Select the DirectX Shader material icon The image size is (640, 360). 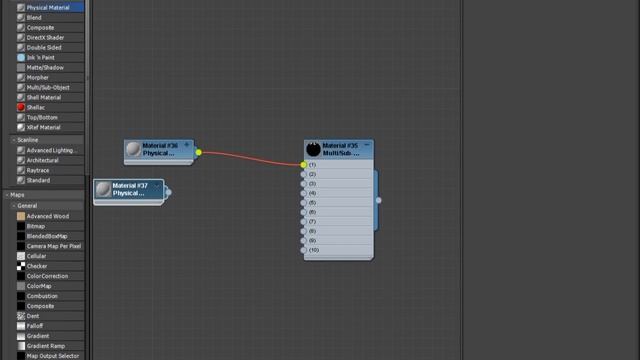(21, 38)
